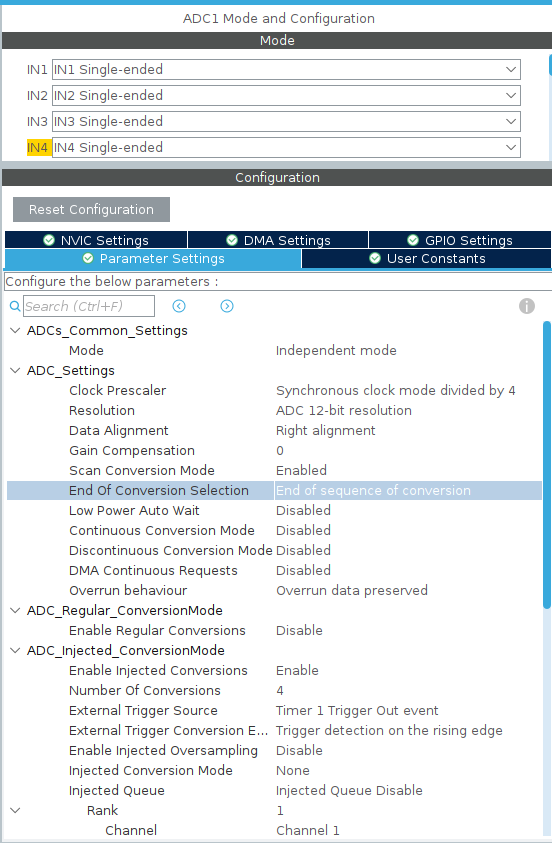Select Injected Conversion Mode None value

point(292,770)
